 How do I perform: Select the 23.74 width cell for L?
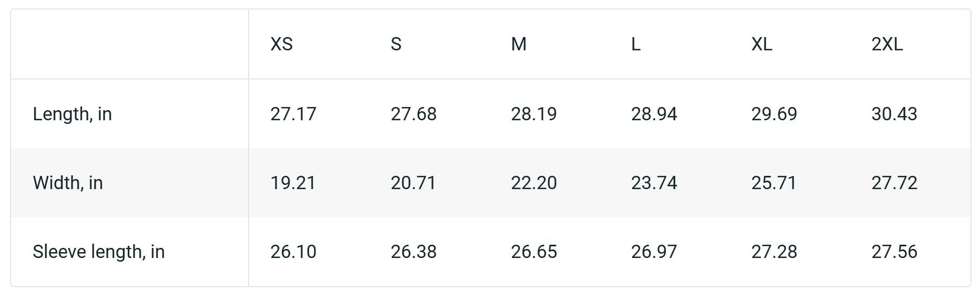[x=654, y=183]
